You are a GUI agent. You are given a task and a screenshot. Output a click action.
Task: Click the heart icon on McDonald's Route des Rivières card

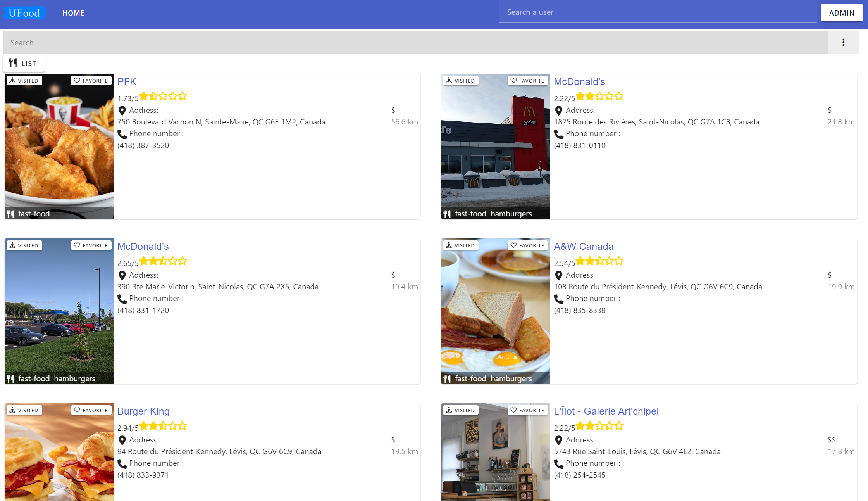tap(513, 80)
